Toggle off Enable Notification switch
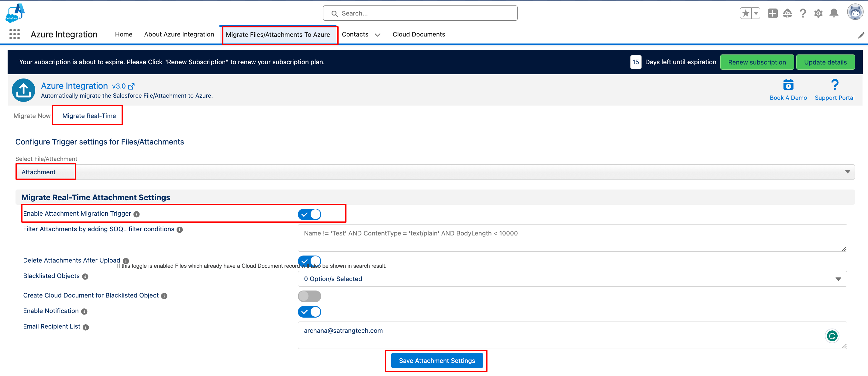 [309, 312]
